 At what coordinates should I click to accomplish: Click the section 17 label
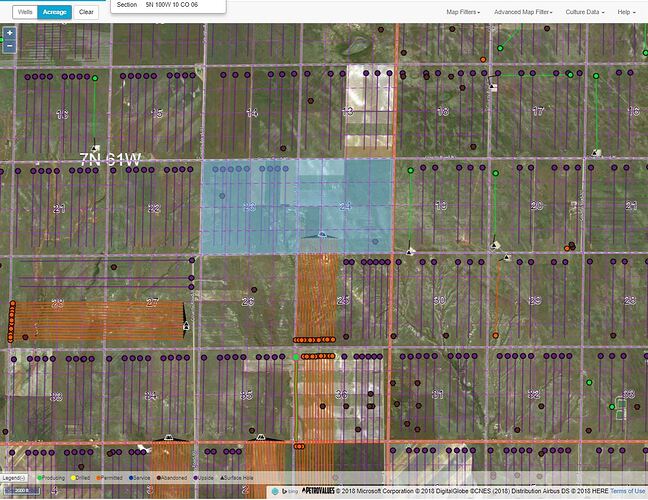(538, 111)
